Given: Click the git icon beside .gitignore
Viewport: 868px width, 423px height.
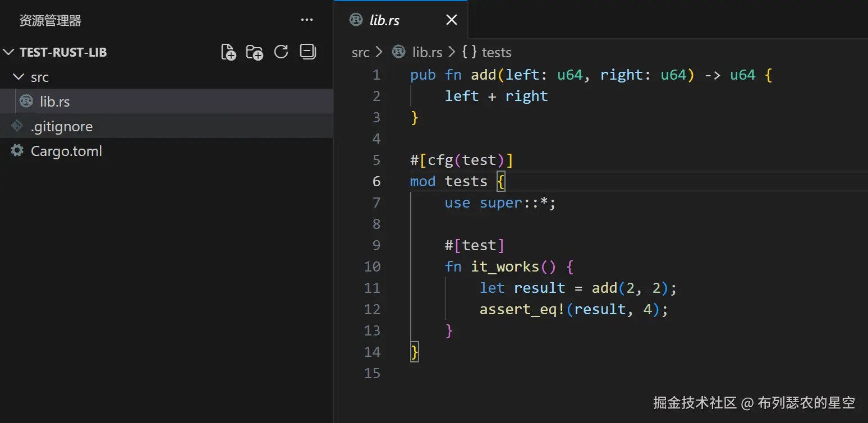Looking at the screenshot, I should (x=17, y=126).
